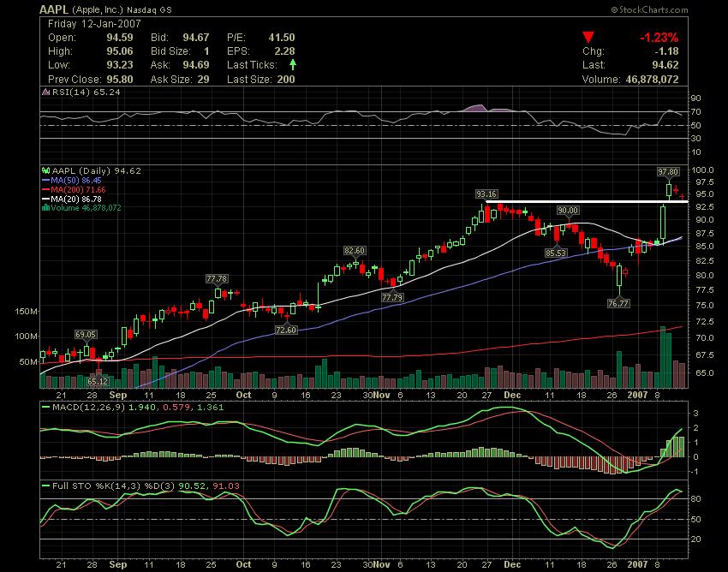Click the 72.60 low price label
Screen dimensions: 728x572
[x=285, y=331]
